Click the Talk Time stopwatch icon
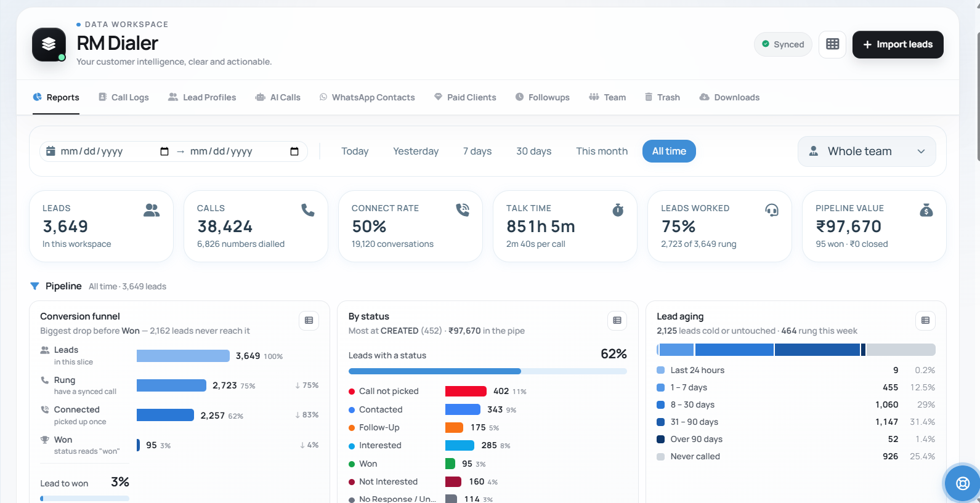This screenshot has height=503, width=980. (618, 210)
